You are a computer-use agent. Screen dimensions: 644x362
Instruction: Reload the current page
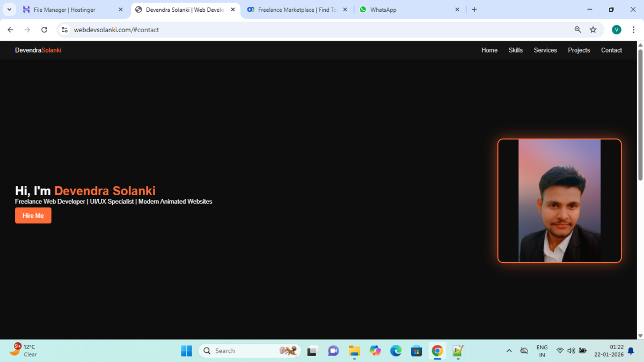coord(44,30)
